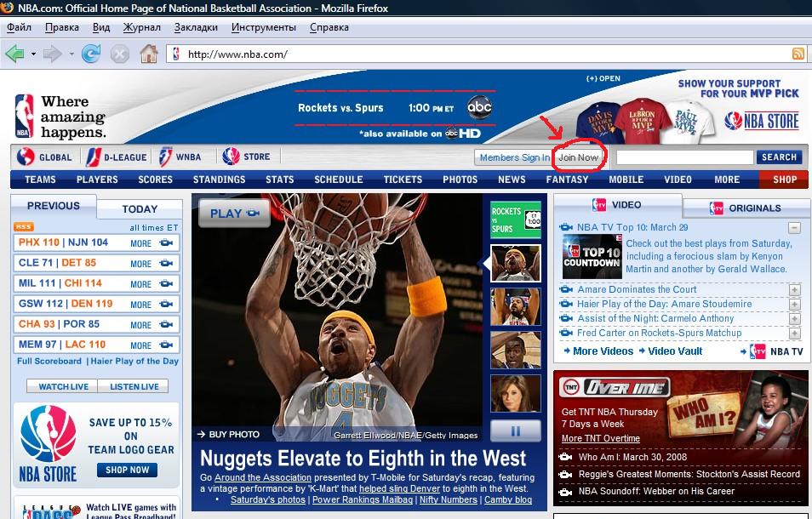The height and width of the screenshot is (519, 812).
Task: Switch to the PREVIOUS scores tab
Action: (54, 205)
